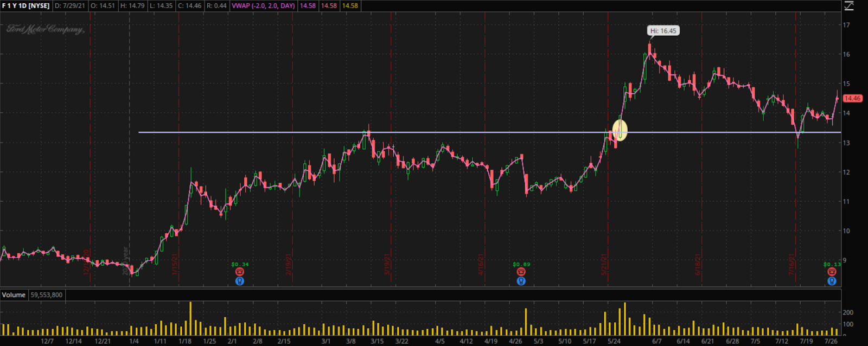
Task: Click the 9 price axis label
Action: (x=845, y=260)
